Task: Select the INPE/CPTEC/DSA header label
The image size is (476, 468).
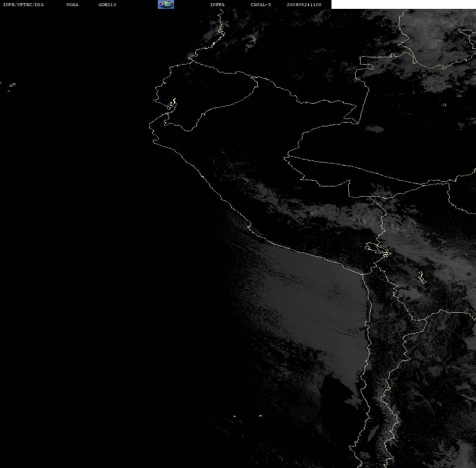Action: [x=23, y=4]
